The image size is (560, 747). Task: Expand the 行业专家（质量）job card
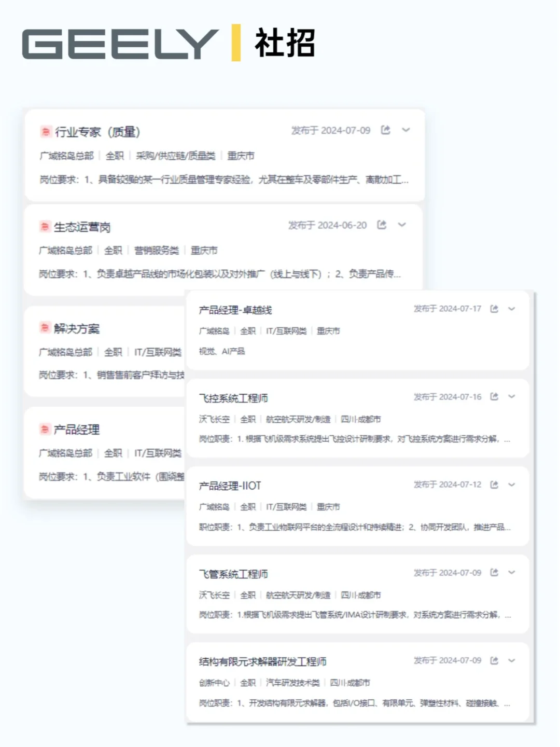point(406,130)
